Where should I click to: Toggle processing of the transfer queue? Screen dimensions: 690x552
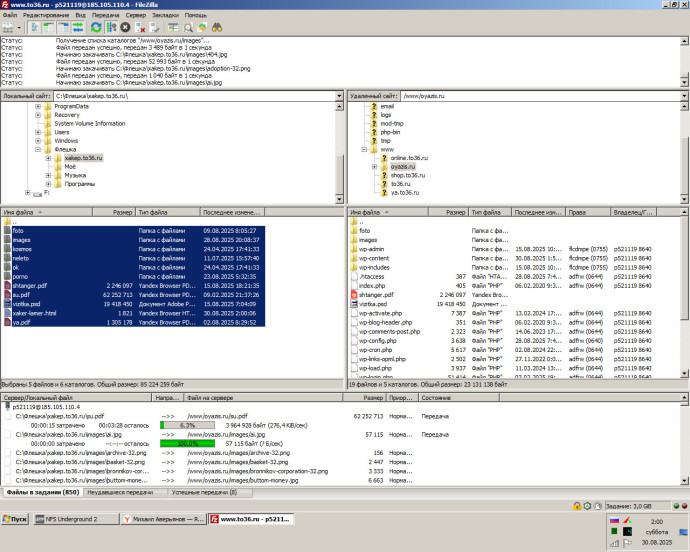[111, 27]
